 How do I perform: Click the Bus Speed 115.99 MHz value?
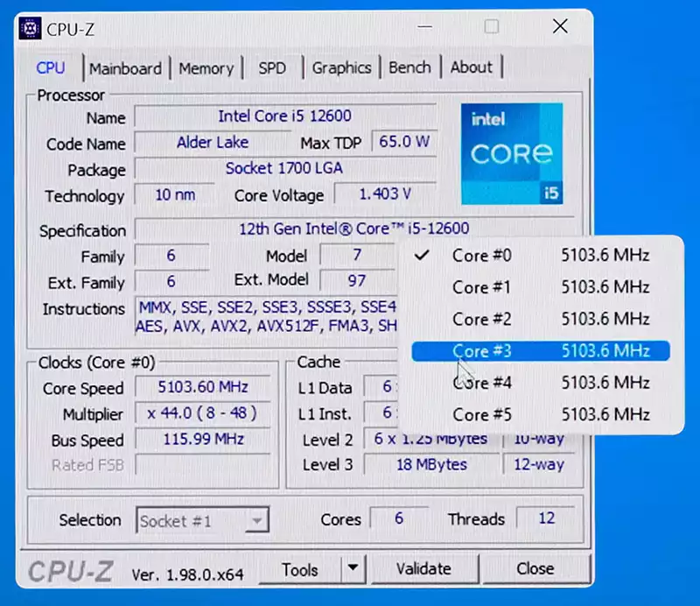[x=203, y=439]
